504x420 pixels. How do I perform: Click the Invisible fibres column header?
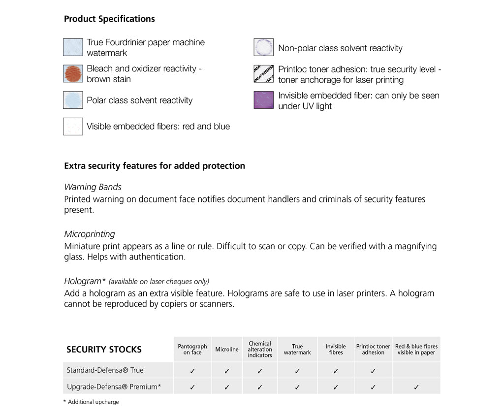click(336, 350)
